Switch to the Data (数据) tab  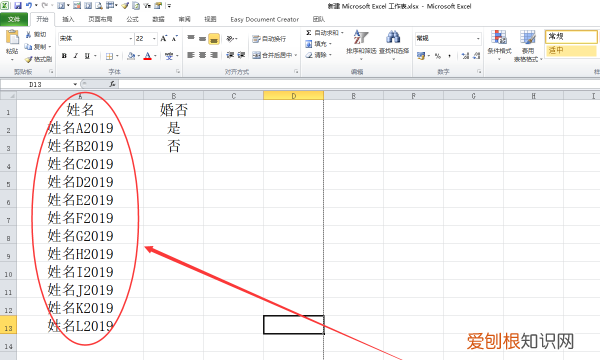(x=158, y=19)
